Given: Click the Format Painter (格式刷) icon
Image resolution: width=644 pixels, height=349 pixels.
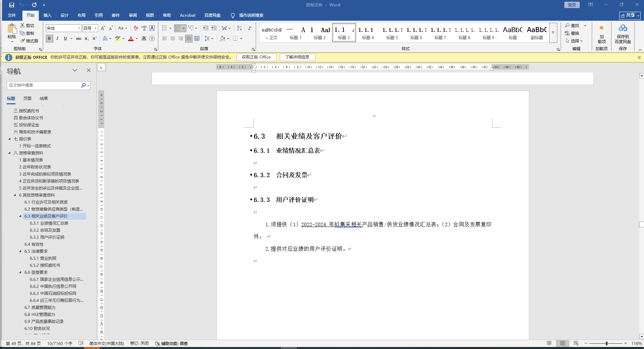Looking at the screenshot, I should [x=29, y=41].
